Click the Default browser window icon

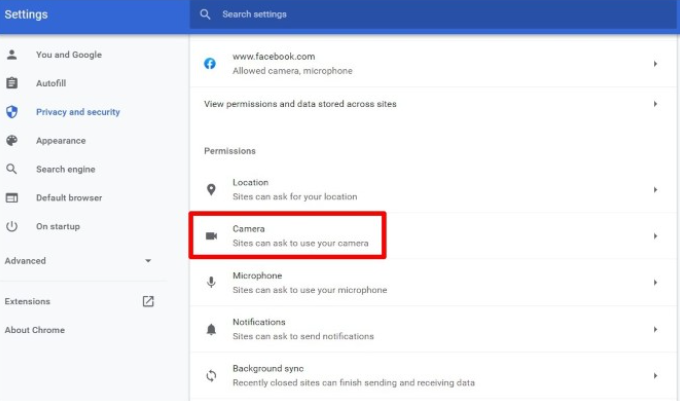pos(12,198)
